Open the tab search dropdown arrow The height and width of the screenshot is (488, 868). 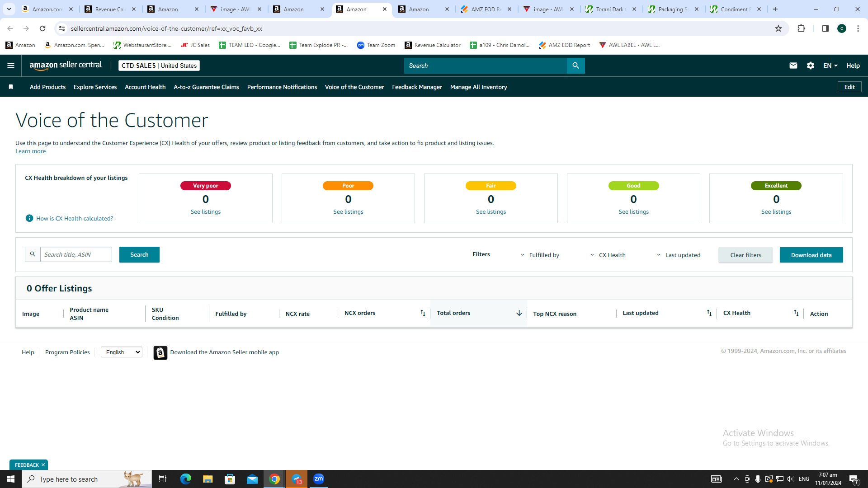(x=9, y=9)
